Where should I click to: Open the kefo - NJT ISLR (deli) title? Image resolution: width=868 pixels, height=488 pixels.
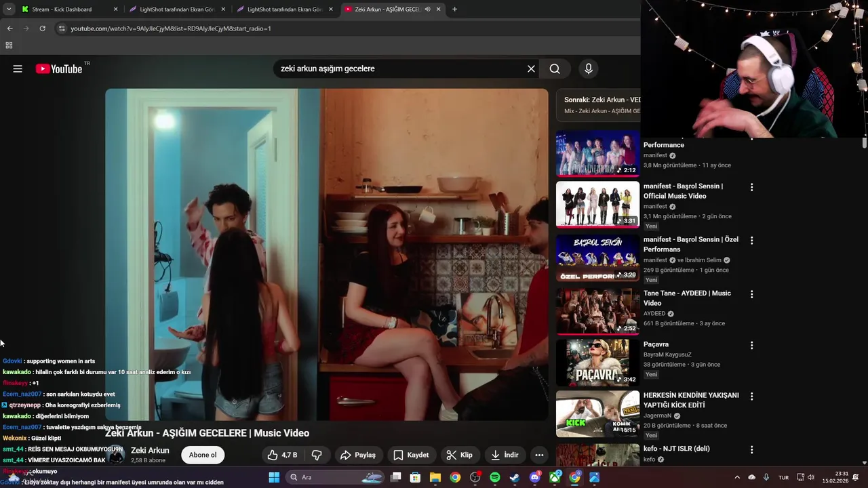coord(677,449)
